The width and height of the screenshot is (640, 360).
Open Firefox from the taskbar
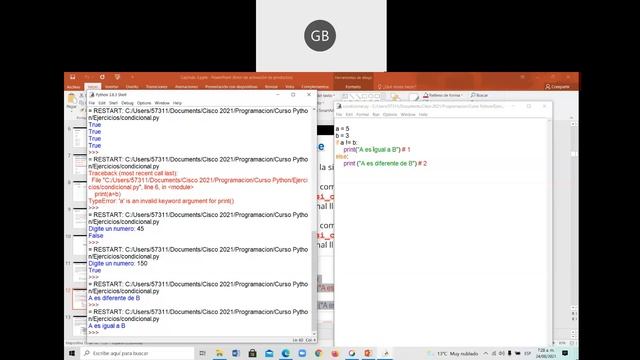click(335, 353)
